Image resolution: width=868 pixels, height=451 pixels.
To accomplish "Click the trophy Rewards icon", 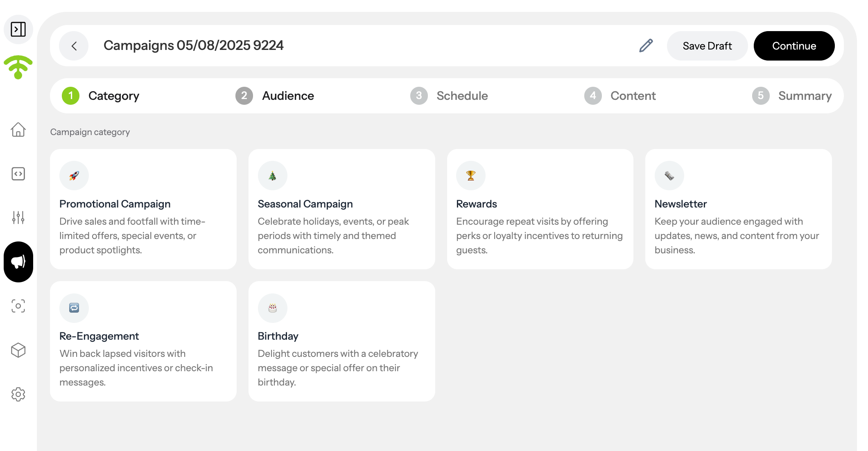I will click(471, 176).
